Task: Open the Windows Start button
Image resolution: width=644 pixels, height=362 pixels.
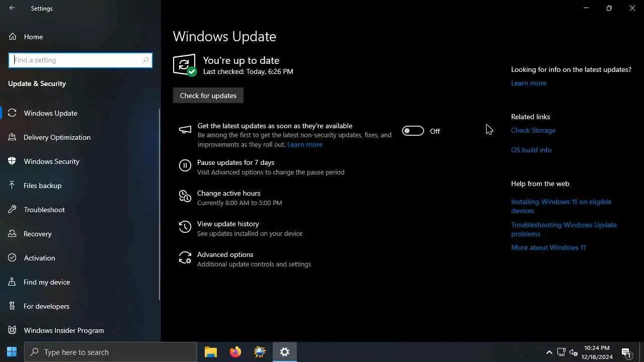Action: tap(12, 352)
